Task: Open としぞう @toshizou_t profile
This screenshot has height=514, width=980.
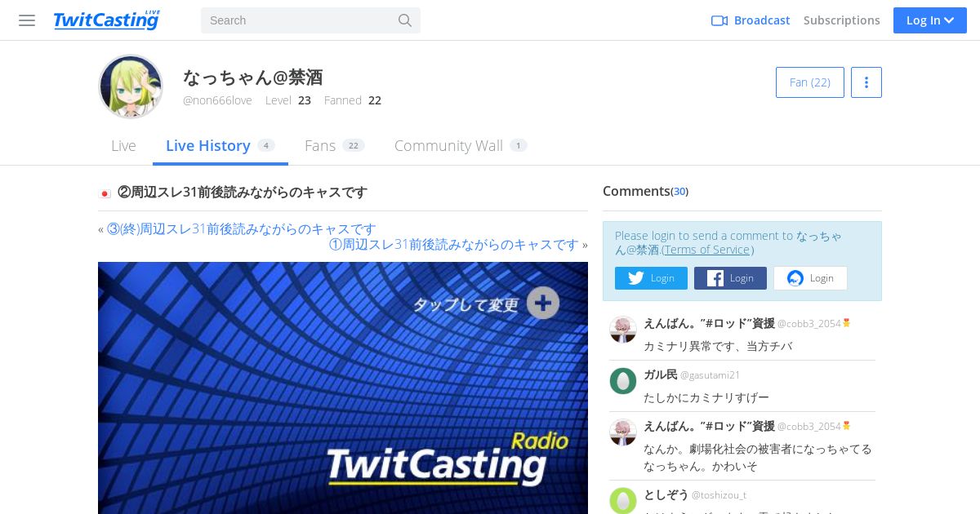Action: click(695, 494)
